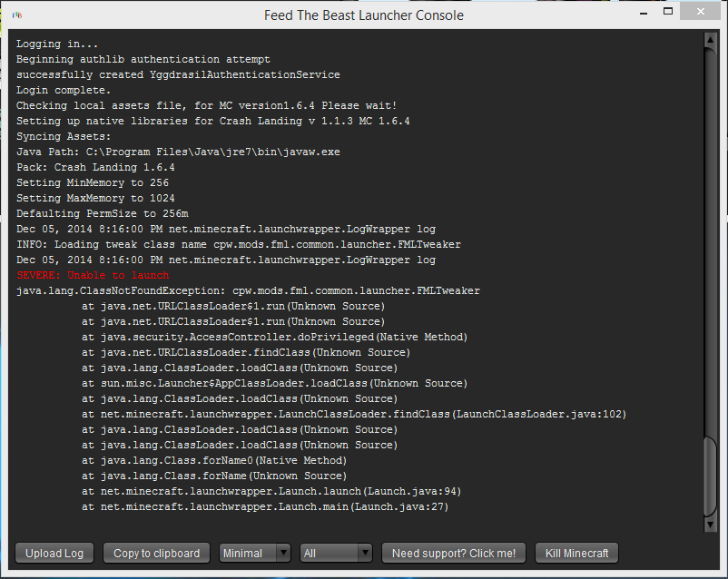
Task: Open the All log source dropdown
Action: coord(336,553)
